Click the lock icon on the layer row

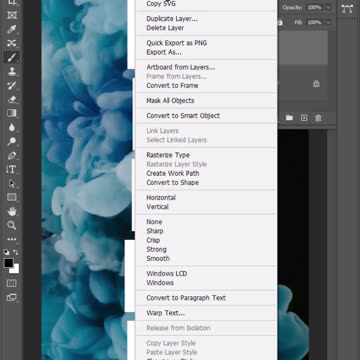316,84
